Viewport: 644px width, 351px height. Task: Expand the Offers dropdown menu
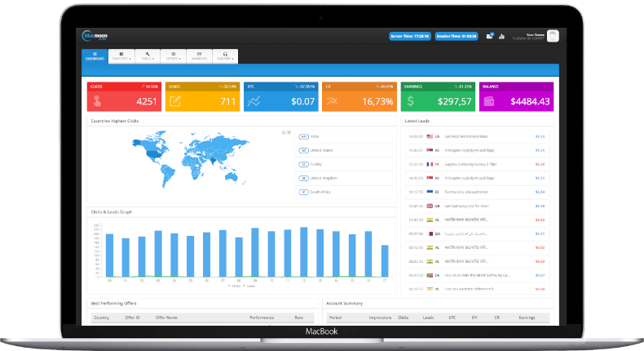[174, 56]
